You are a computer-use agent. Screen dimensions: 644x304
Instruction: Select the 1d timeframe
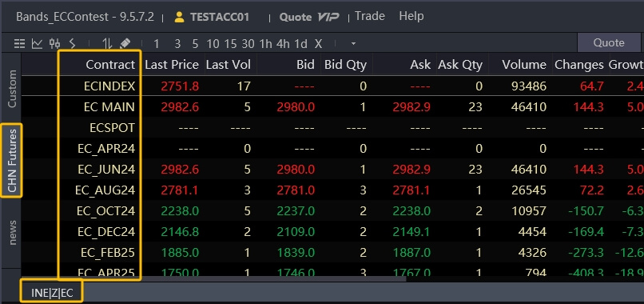coord(300,43)
